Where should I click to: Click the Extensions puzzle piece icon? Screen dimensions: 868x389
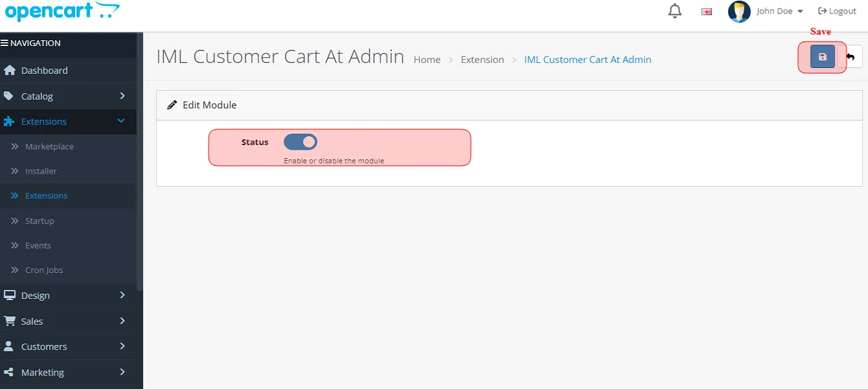click(x=8, y=121)
